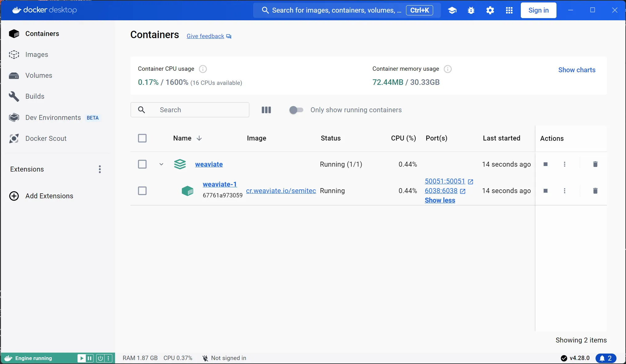The width and height of the screenshot is (626, 364).
Task: Click the Show charts link
Action: click(x=576, y=70)
